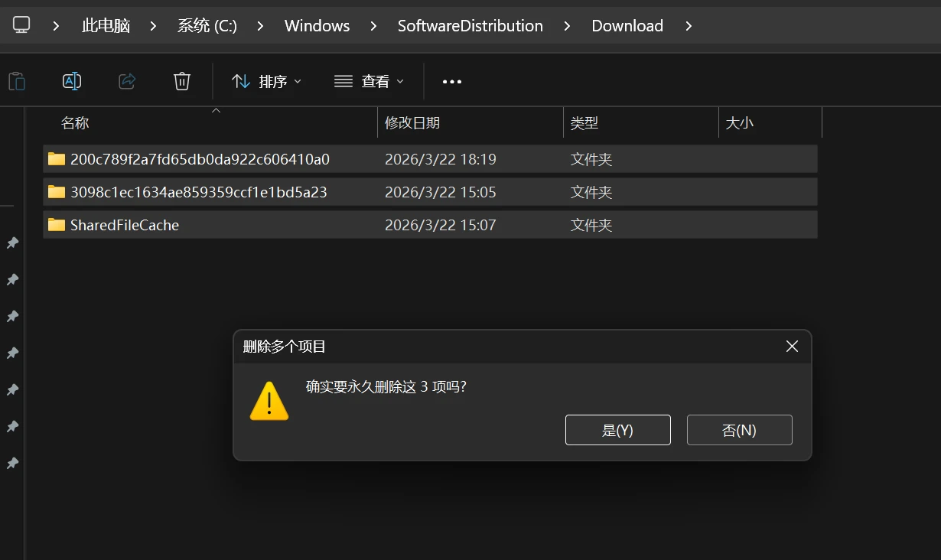Viewport: 941px width, 560px height.
Task: Click the SharedFileCache folder icon
Action: [57, 225]
